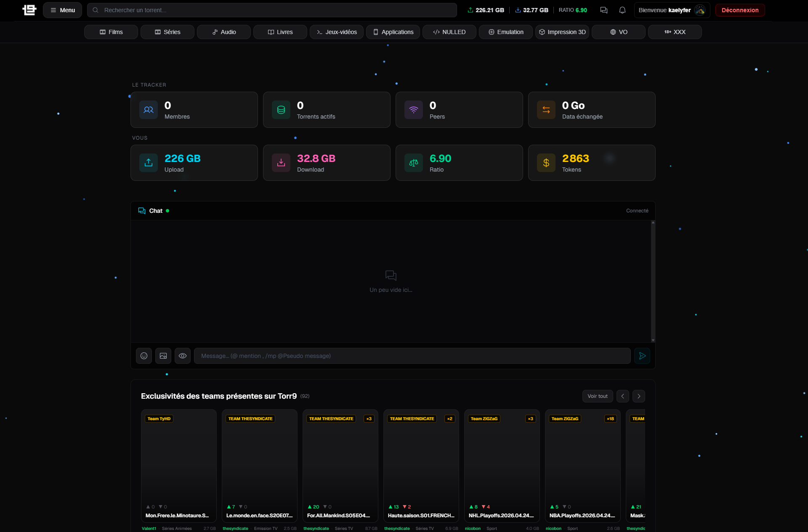Viewport: 808px width, 532px height.
Task: Click the Déconnexion button
Action: [740, 10]
